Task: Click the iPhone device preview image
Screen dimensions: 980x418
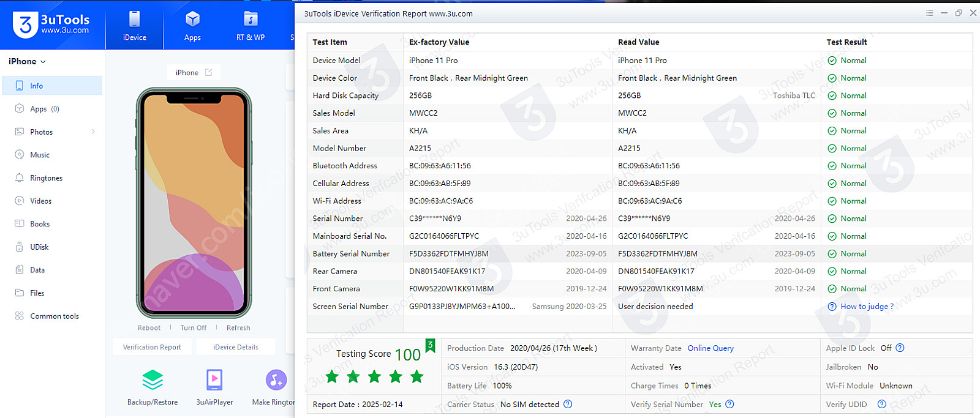Action: point(194,203)
